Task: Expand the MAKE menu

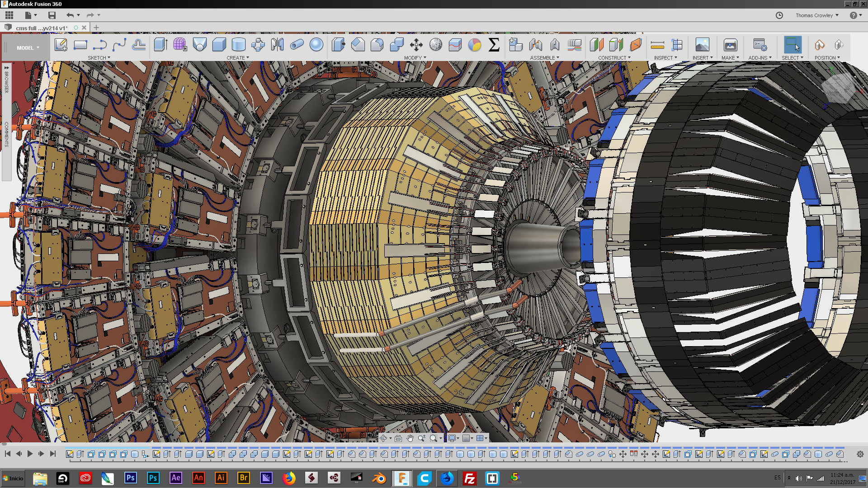Action: pos(730,58)
